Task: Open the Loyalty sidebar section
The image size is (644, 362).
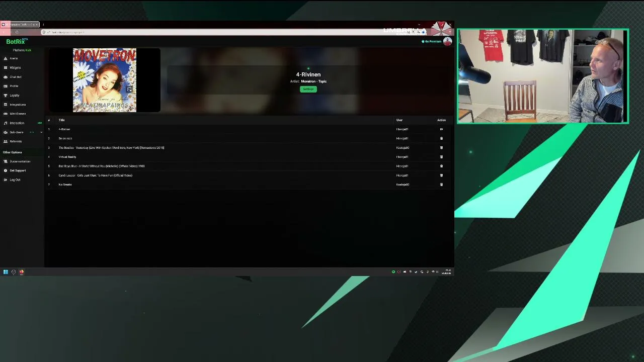Action: tap(14, 96)
